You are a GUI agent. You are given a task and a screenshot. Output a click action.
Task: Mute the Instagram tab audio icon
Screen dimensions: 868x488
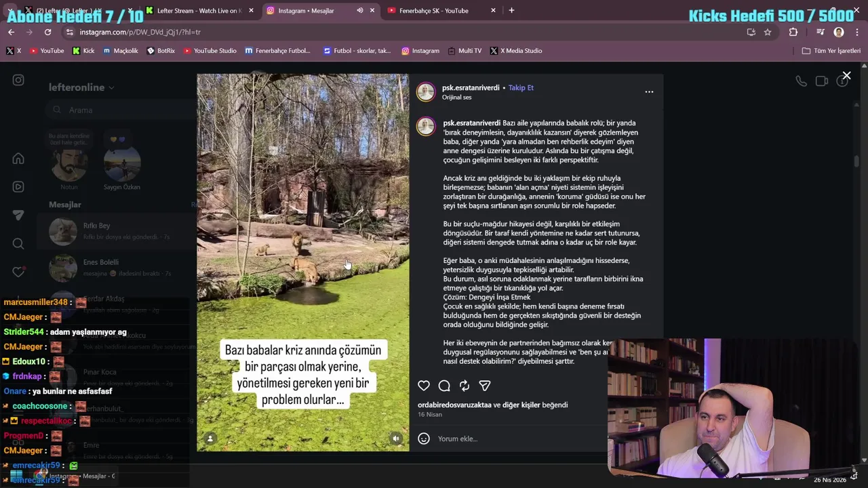tap(360, 11)
